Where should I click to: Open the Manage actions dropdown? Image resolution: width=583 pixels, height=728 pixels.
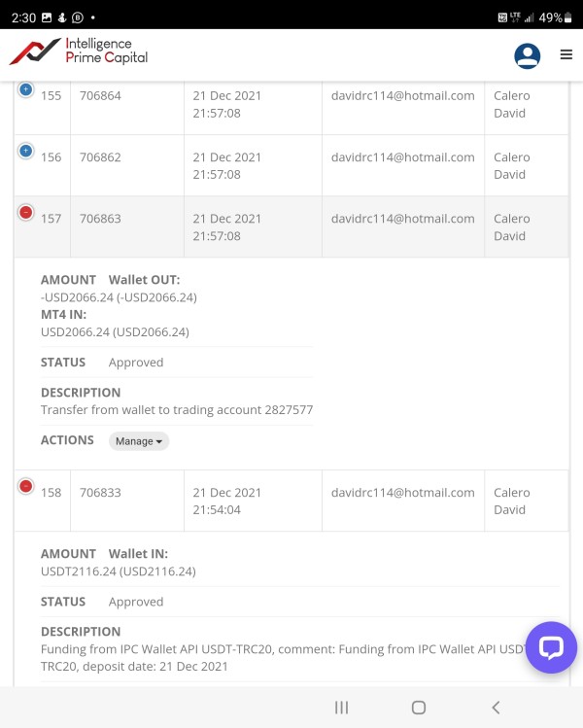pyautogui.click(x=139, y=441)
